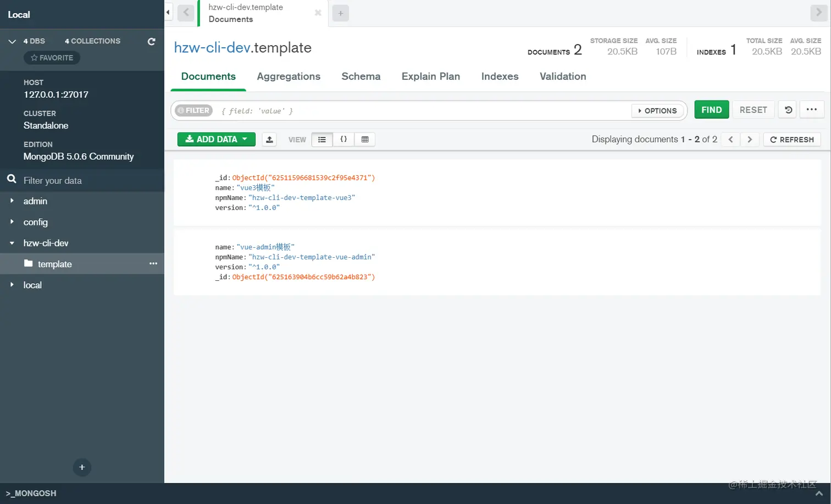The width and height of the screenshot is (831, 504).
Task: Refresh the documents list
Action: coord(792,140)
